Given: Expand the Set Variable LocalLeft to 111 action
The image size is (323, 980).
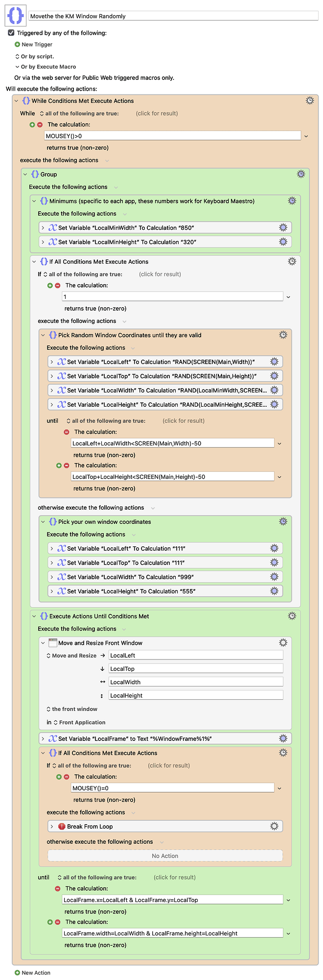Looking at the screenshot, I should [x=52, y=548].
